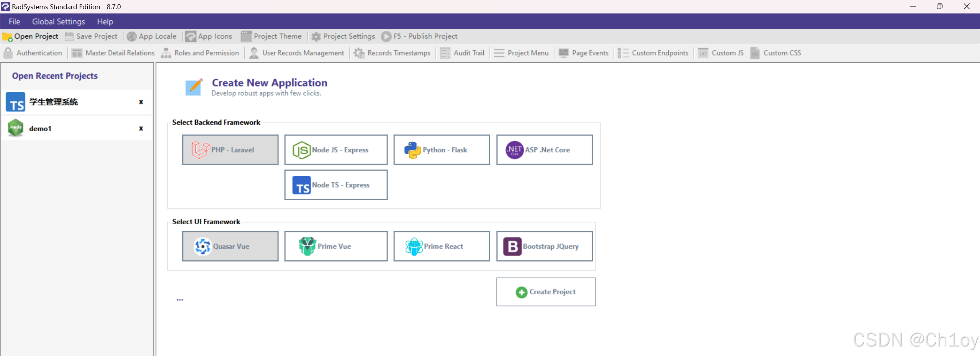Screen dimensions: 980x356
Task: Select the Node JS - Express backend
Action: [336, 150]
